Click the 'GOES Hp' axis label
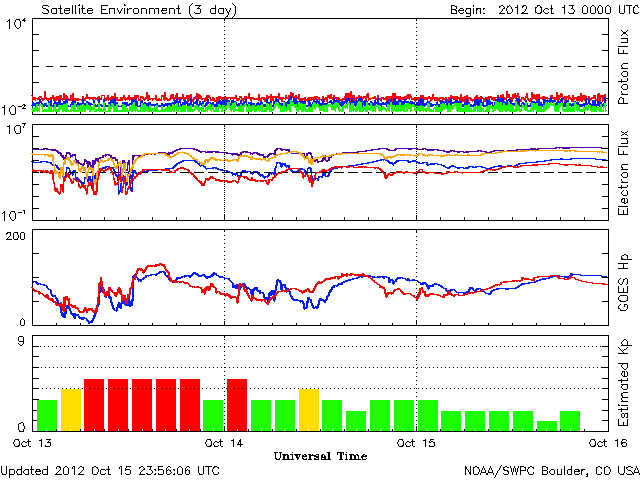 click(623, 282)
